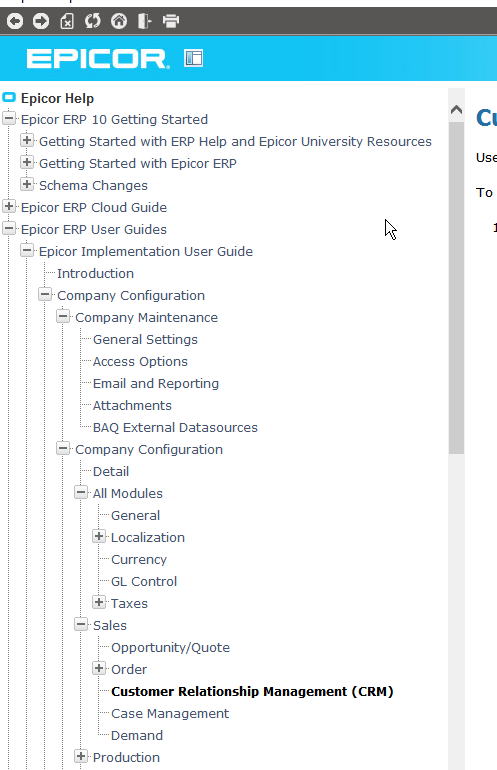This screenshot has height=770, width=497.
Task: Expand the Order node
Action: [x=99, y=668]
